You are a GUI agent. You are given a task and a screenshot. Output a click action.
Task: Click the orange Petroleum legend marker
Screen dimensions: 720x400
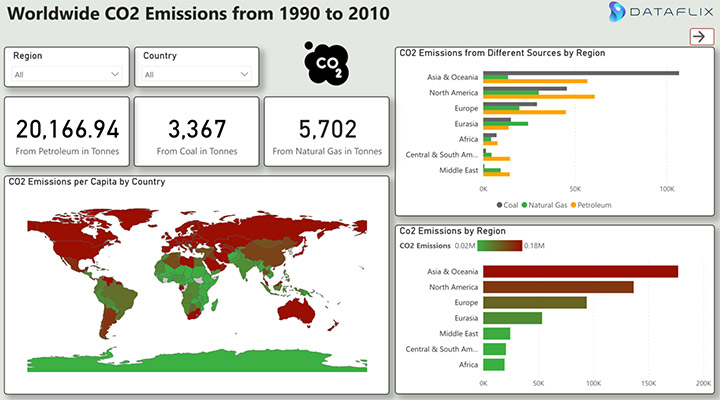coord(573,204)
